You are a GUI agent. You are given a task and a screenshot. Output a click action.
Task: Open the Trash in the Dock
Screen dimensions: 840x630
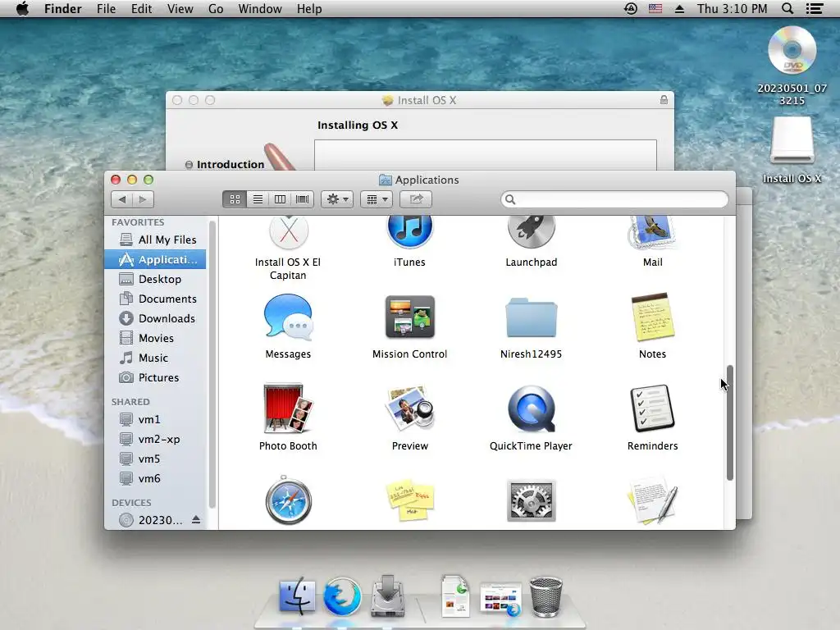546,597
